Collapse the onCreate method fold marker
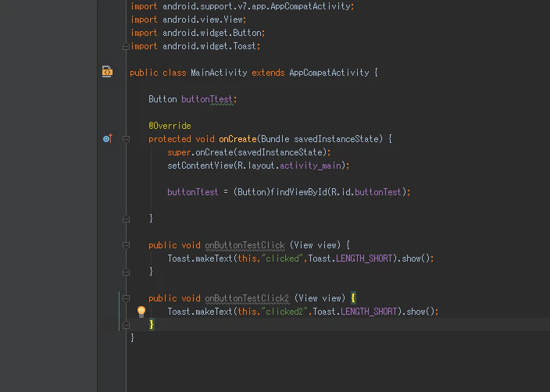The image size is (550, 392). click(126, 139)
